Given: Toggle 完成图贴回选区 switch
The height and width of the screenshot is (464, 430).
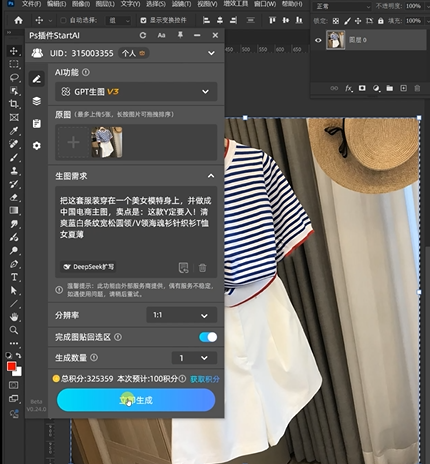Looking at the screenshot, I should (208, 337).
